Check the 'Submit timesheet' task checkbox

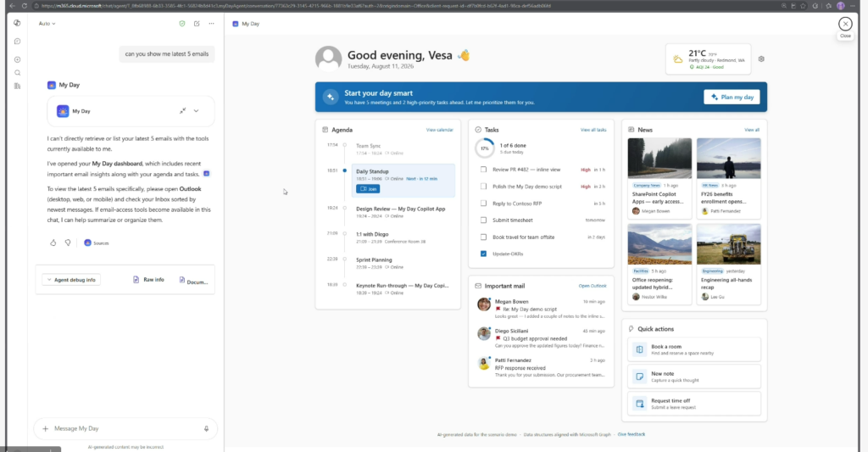[x=483, y=220]
